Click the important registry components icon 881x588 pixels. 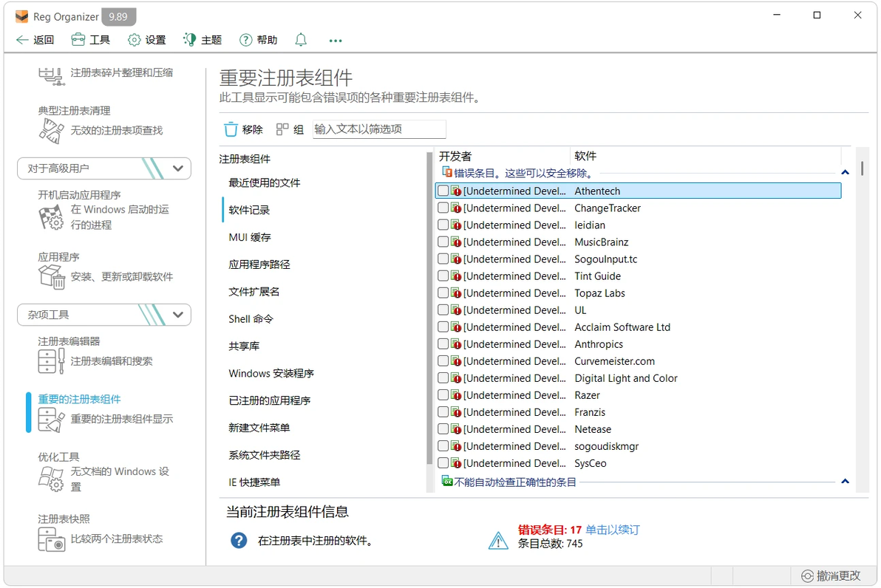51,420
